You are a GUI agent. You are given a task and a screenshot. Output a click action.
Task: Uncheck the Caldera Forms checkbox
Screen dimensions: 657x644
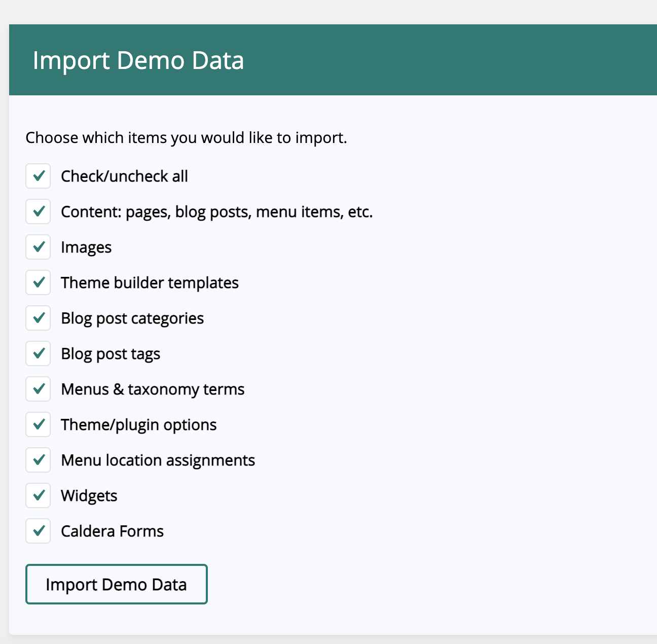pyautogui.click(x=38, y=531)
